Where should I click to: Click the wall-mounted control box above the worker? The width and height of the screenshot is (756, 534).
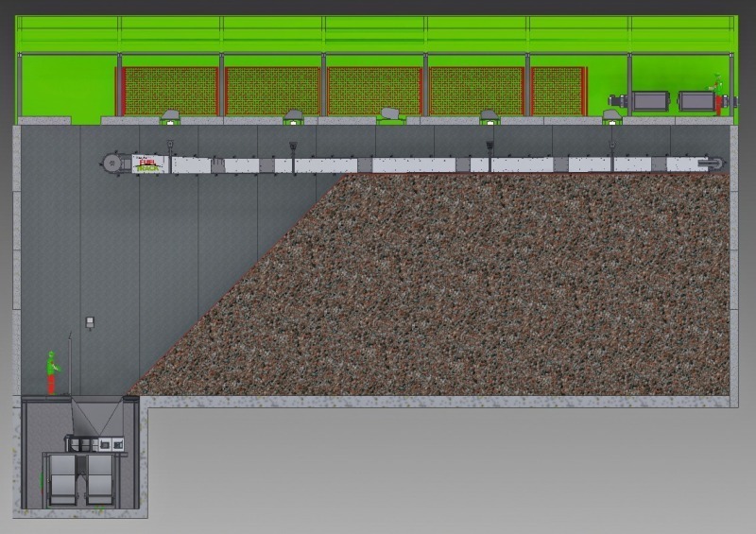tap(90, 322)
